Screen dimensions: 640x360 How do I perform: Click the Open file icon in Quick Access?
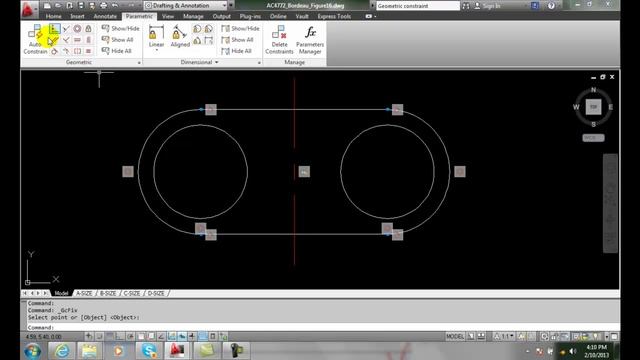[58, 6]
